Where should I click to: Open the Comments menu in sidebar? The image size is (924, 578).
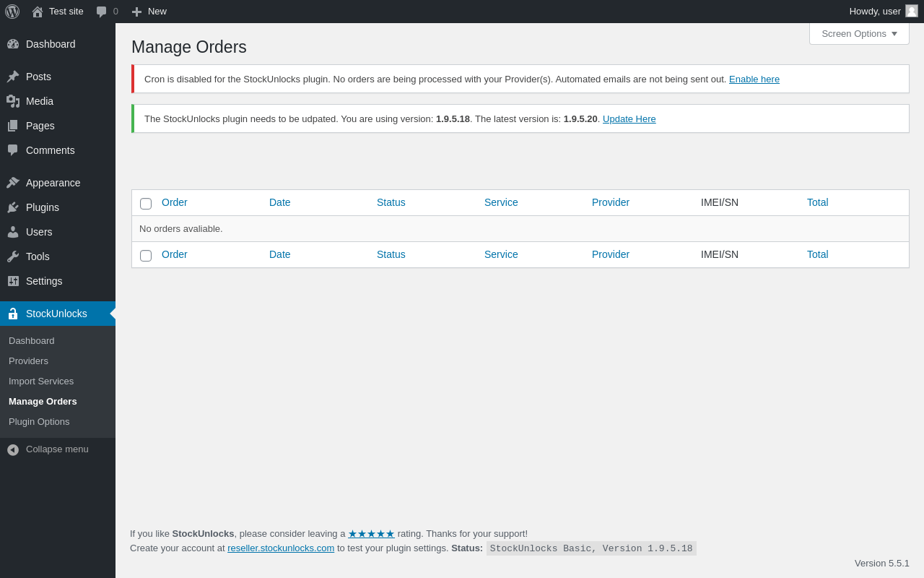(58, 150)
